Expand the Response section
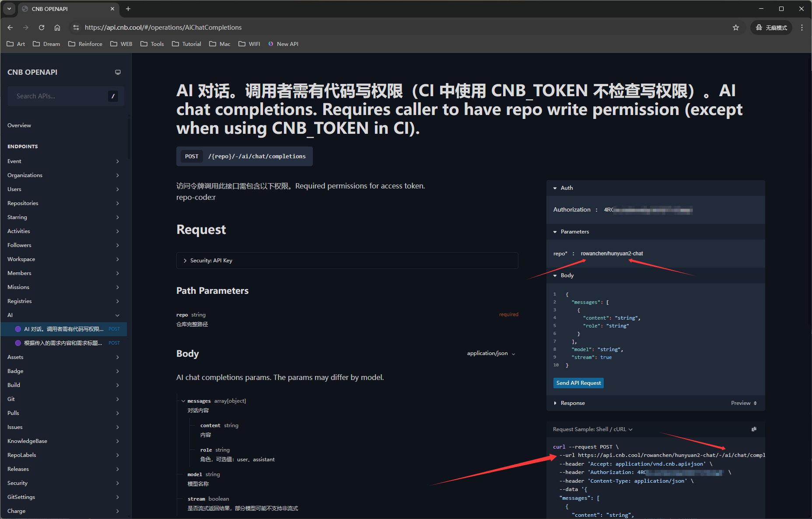The image size is (812, 519). point(569,403)
